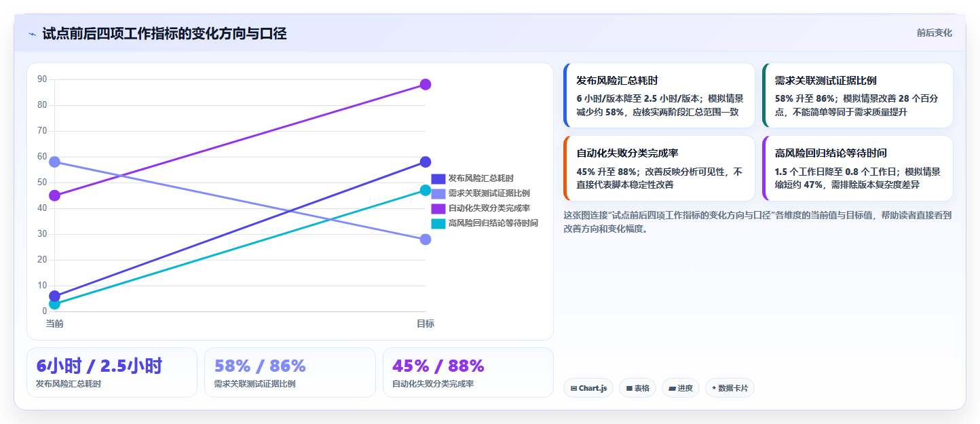Click the 目标 x-axis label
Screen dimensions: 980x424
coord(426,324)
